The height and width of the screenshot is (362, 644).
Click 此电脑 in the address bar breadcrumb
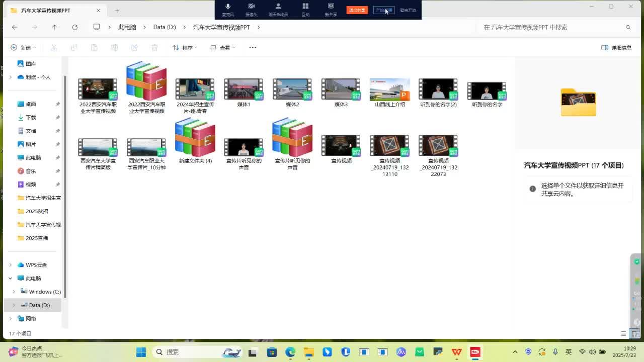127,27
